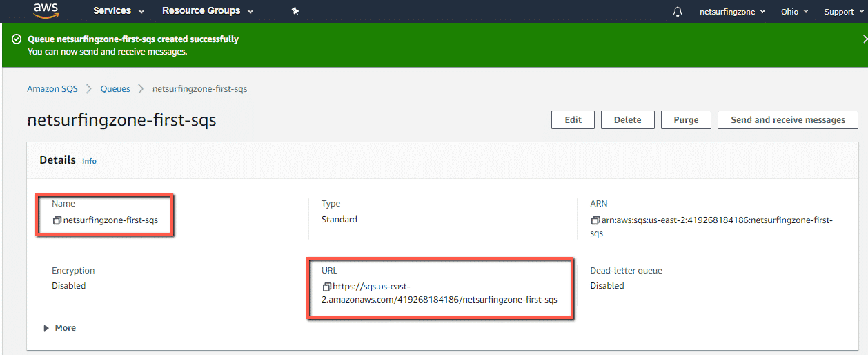868x355 pixels.
Task: Click the success checkmark icon in banner
Action: 17,39
